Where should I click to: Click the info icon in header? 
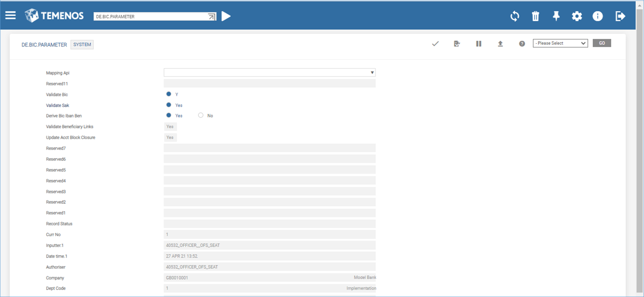[x=597, y=16]
